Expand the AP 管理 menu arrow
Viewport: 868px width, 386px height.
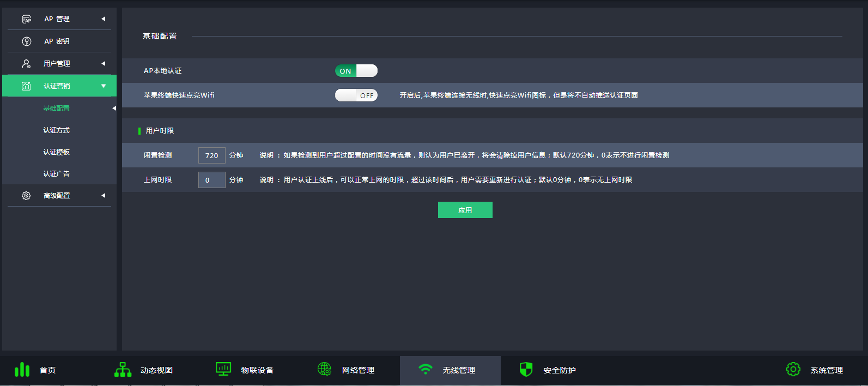click(103, 19)
